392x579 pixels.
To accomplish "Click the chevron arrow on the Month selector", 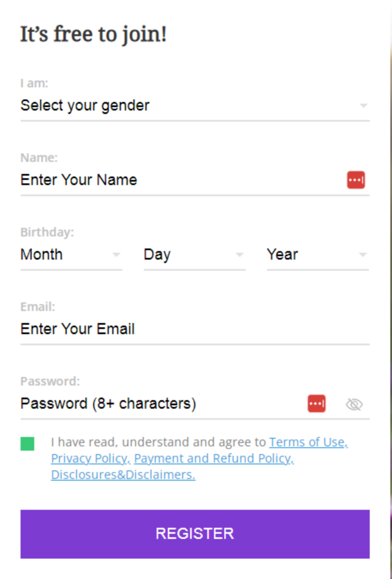I will (117, 254).
